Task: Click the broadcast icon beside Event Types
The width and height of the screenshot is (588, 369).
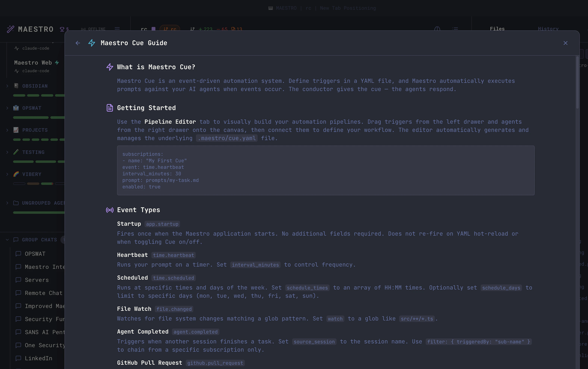Action: pos(110,210)
